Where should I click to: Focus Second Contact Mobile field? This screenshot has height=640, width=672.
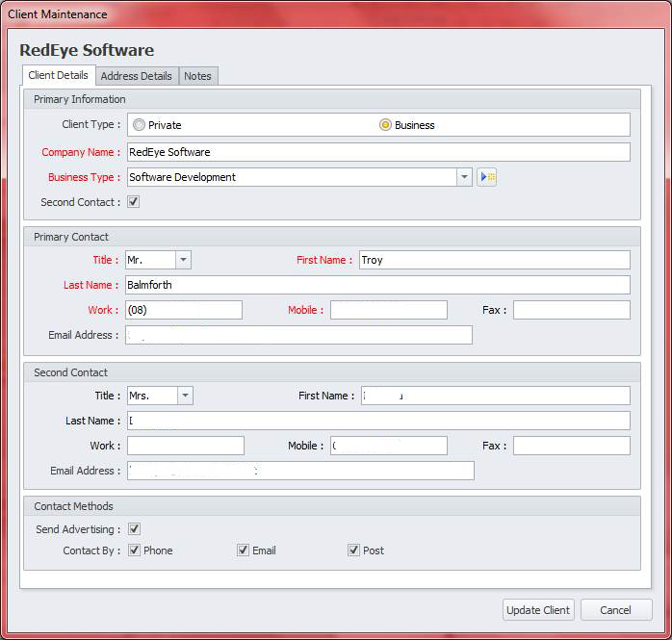pyautogui.click(x=389, y=446)
